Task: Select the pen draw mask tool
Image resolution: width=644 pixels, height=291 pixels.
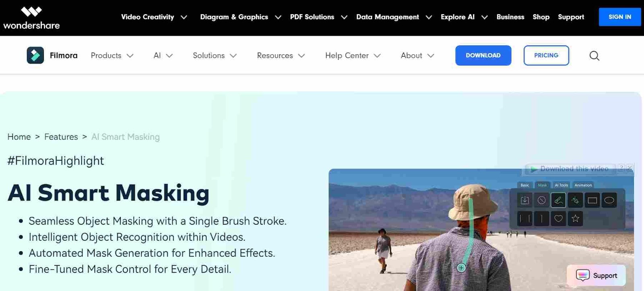Action: pos(575,200)
